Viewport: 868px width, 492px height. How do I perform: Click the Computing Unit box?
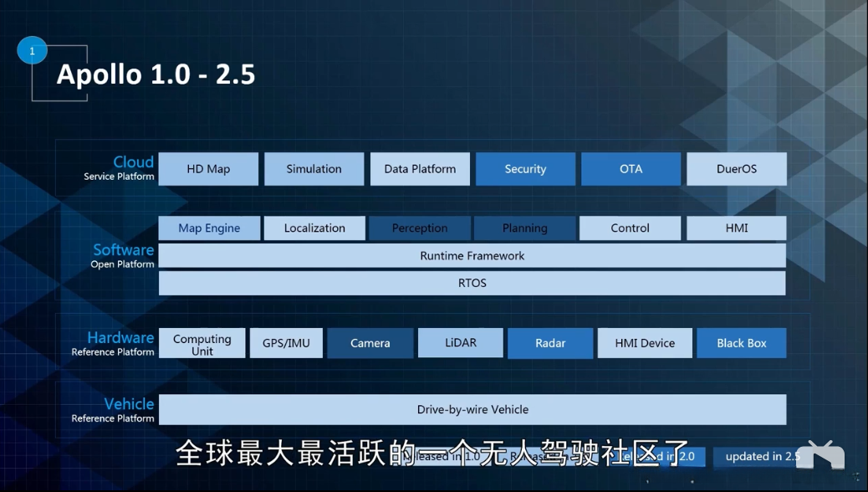[x=202, y=344]
